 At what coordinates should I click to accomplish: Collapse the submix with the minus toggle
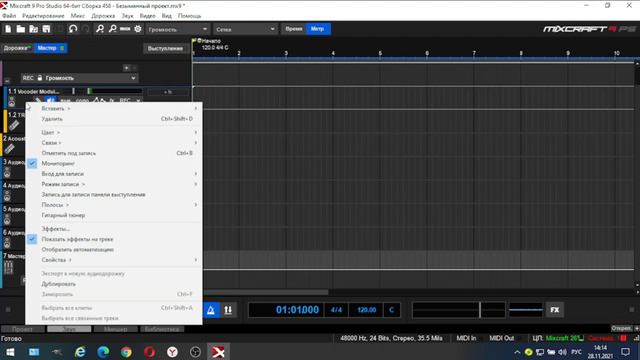click(7, 81)
